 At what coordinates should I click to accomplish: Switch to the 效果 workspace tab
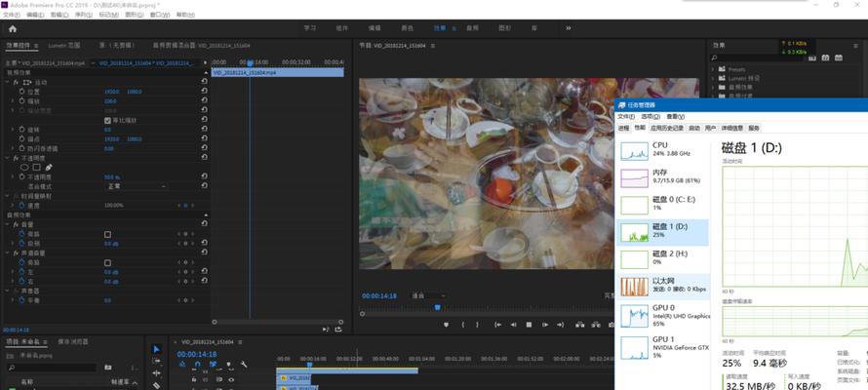point(440,28)
